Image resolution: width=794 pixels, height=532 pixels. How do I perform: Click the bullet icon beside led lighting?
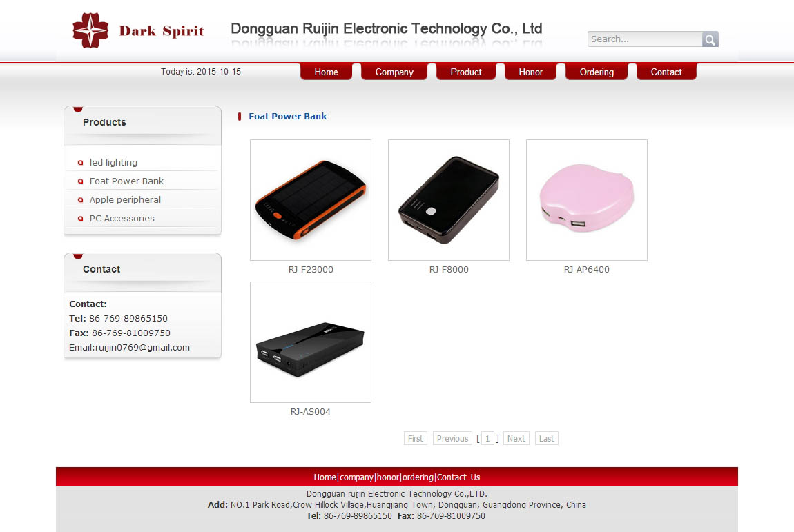point(80,162)
